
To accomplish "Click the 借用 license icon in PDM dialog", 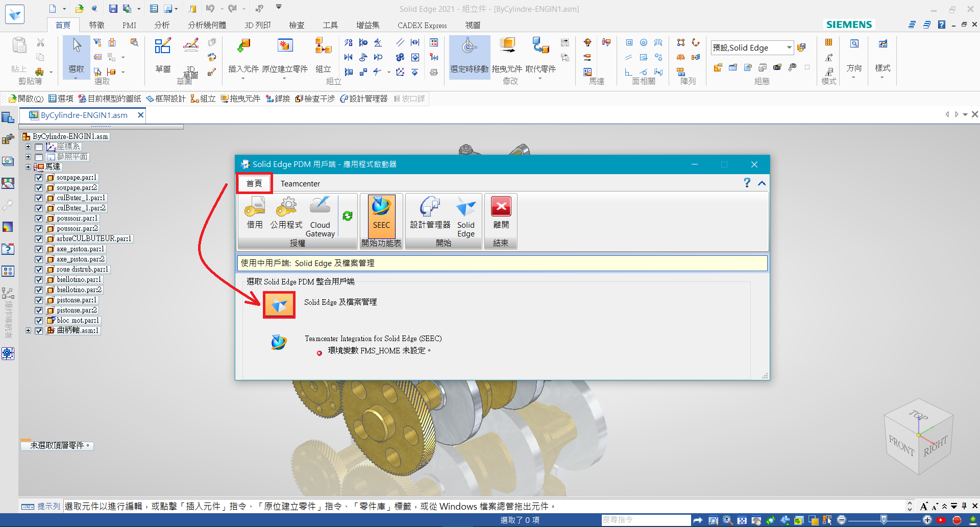I will coord(255,212).
